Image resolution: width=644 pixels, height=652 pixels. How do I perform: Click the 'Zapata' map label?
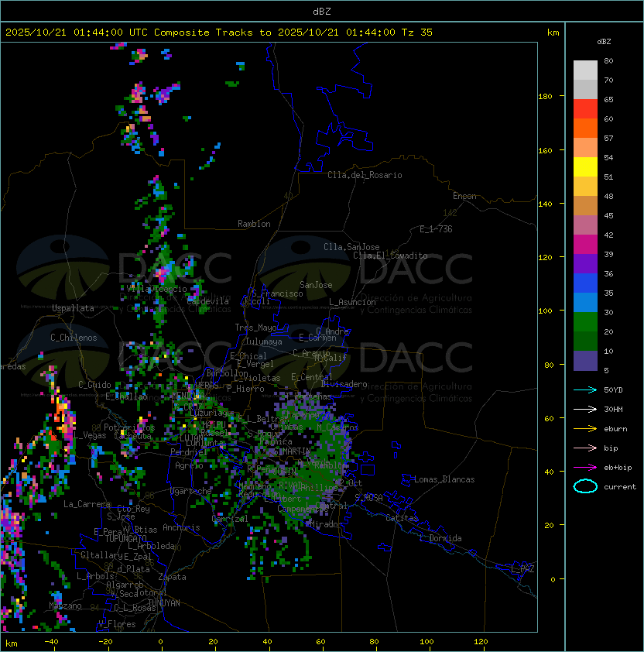(x=172, y=577)
